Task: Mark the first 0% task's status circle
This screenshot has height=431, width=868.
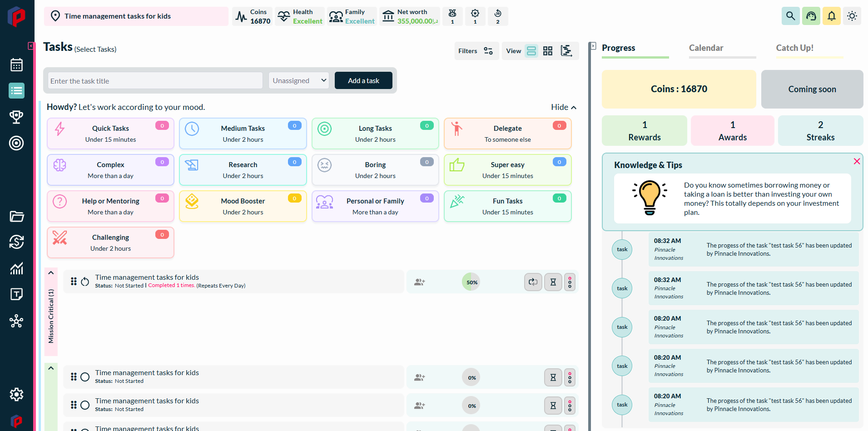Action: click(x=85, y=377)
